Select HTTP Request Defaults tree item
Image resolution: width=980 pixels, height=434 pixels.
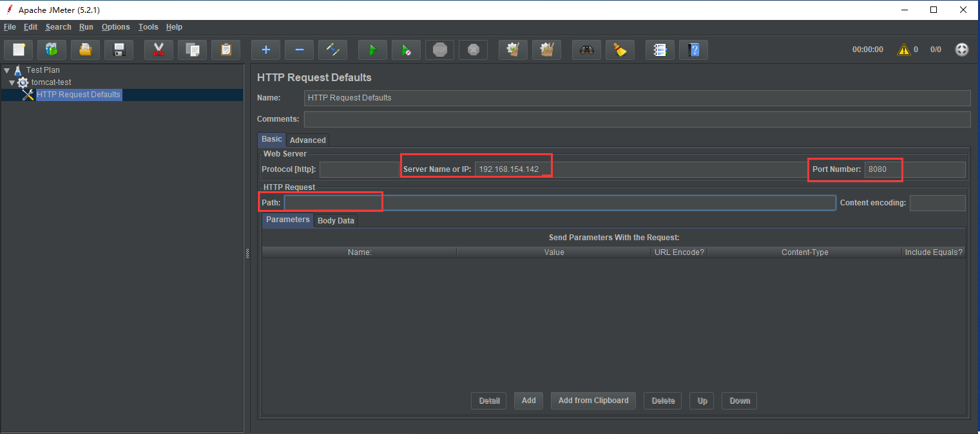point(79,95)
